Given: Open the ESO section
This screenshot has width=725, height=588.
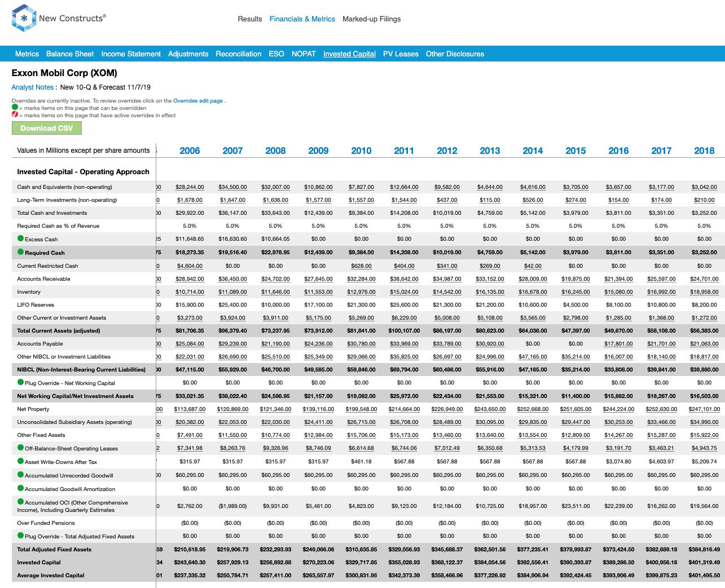Looking at the screenshot, I should coord(276,54).
